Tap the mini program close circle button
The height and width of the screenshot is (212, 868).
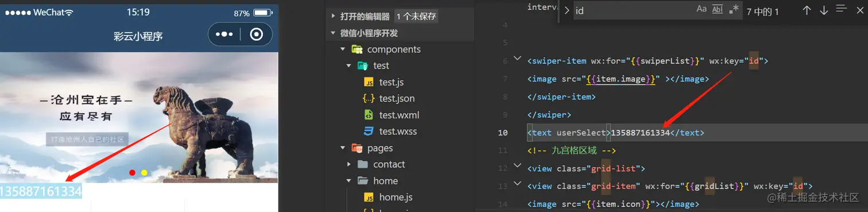pyautogui.click(x=257, y=35)
